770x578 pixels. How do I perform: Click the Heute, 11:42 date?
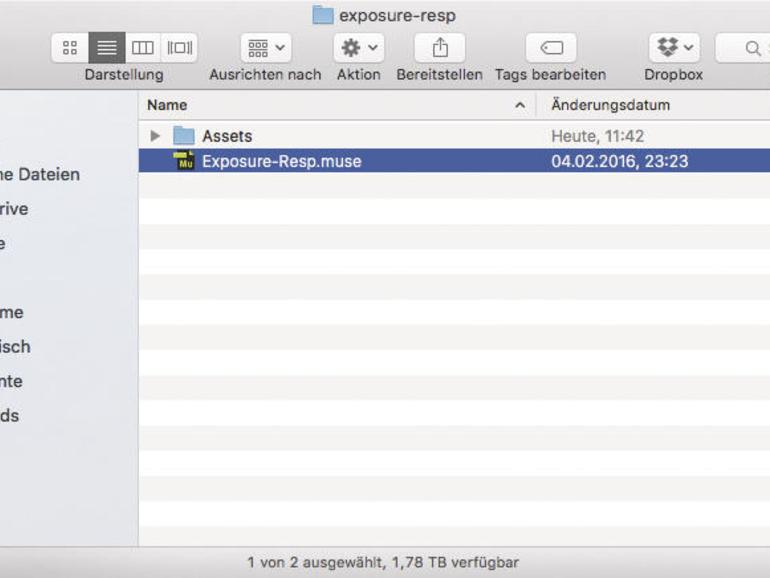point(597,136)
